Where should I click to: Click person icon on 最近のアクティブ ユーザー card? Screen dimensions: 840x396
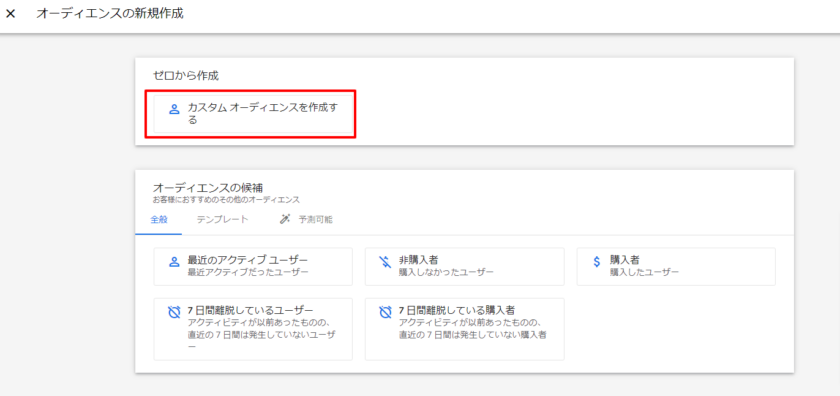pos(174,262)
